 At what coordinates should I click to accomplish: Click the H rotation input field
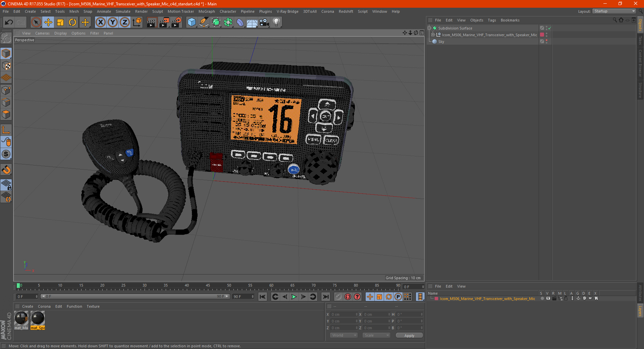point(410,314)
